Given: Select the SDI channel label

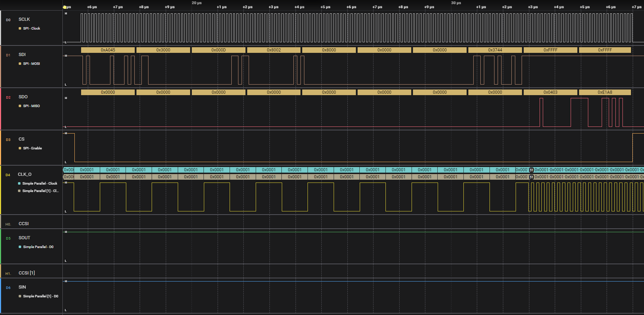Looking at the screenshot, I should point(22,55).
